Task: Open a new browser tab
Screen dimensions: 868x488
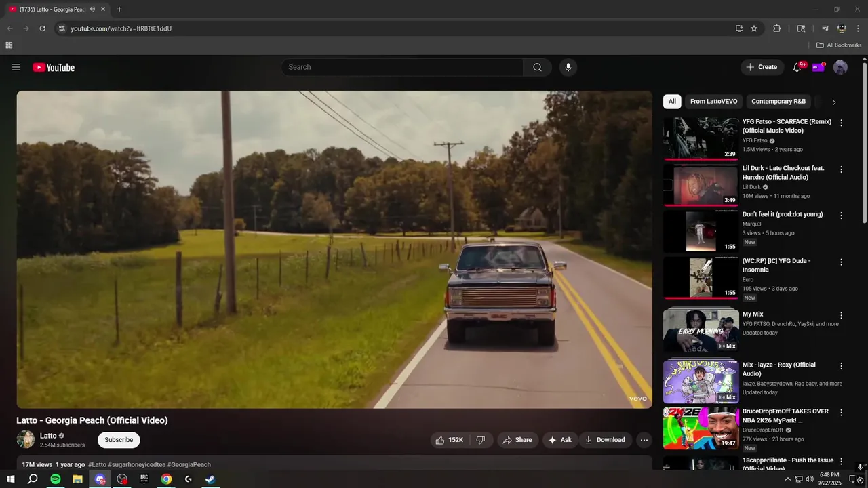Action: [119, 9]
